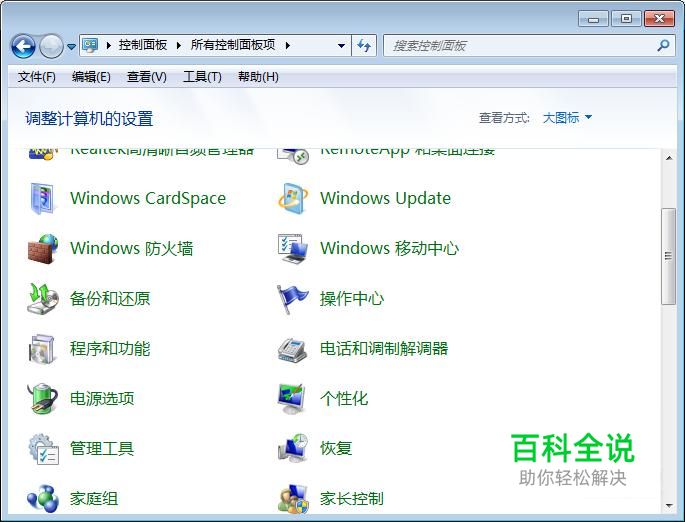Open the 大图标 view mode dropdown

click(x=567, y=118)
